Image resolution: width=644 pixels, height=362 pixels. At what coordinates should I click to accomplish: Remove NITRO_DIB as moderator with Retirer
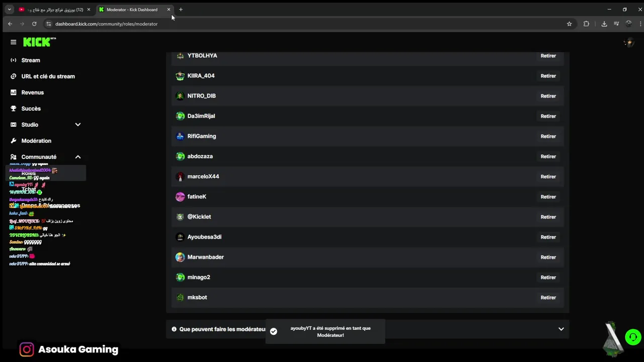point(548,96)
